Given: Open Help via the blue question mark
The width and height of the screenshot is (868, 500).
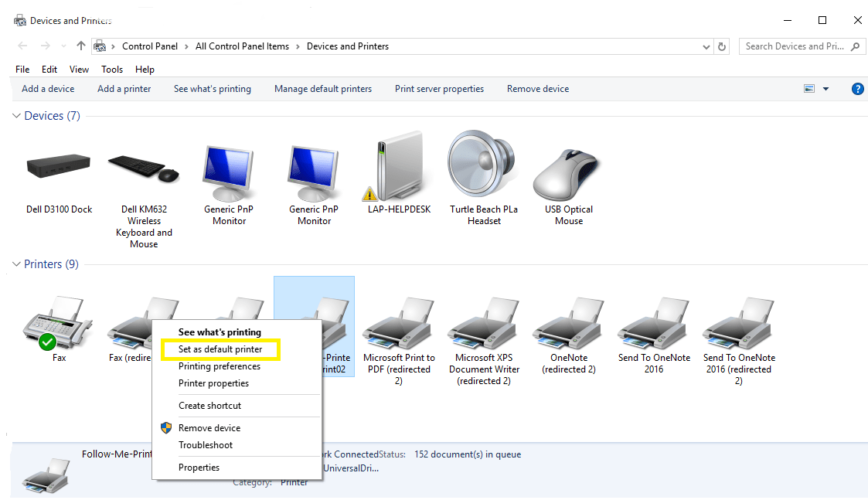Looking at the screenshot, I should (x=857, y=88).
